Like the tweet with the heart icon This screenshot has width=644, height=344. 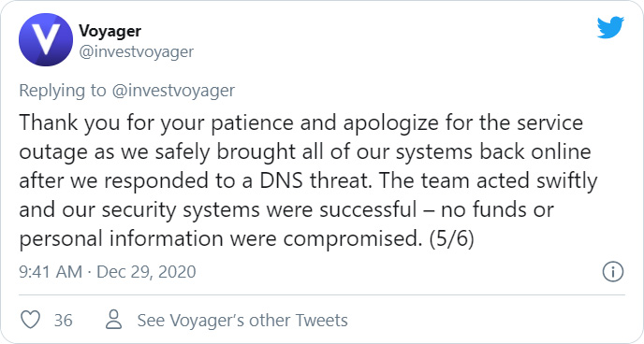pyautogui.click(x=30, y=320)
